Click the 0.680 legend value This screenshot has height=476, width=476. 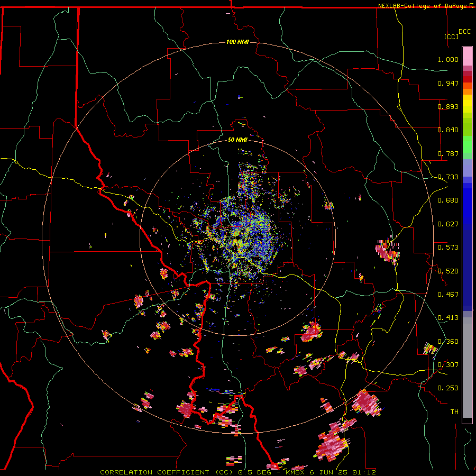448,200
